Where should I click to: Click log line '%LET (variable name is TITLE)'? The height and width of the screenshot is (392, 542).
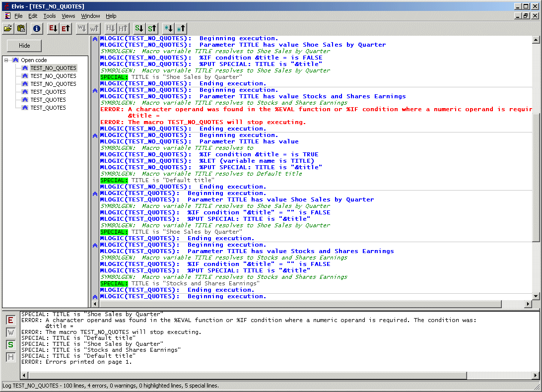207,161
